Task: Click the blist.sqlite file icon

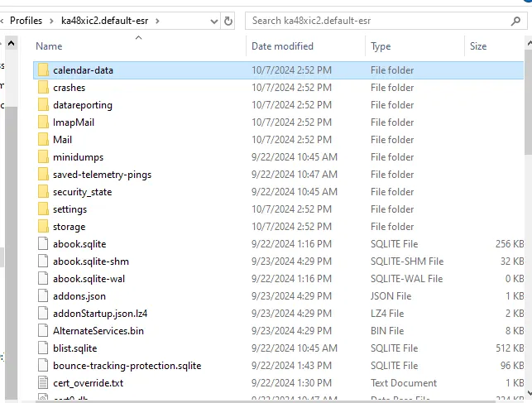Action: click(43, 348)
